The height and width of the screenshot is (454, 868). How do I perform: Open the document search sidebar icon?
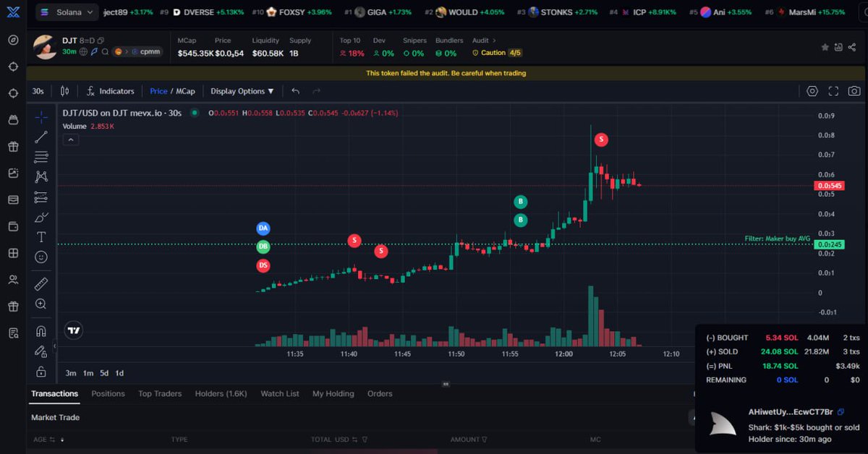coord(13,333)
